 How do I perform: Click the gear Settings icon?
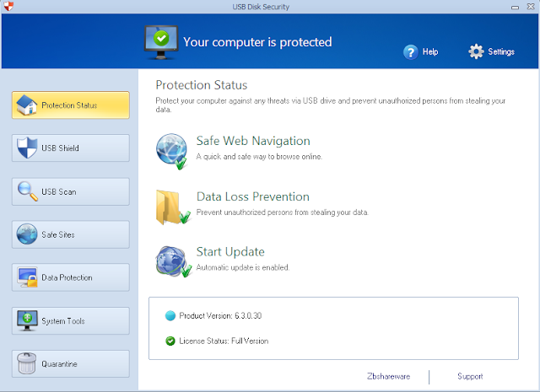point(476,51)
